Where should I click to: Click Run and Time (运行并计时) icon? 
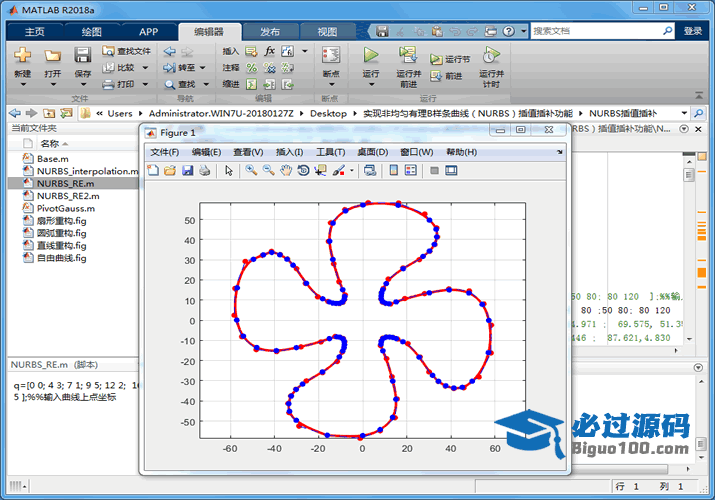(491, 55)
